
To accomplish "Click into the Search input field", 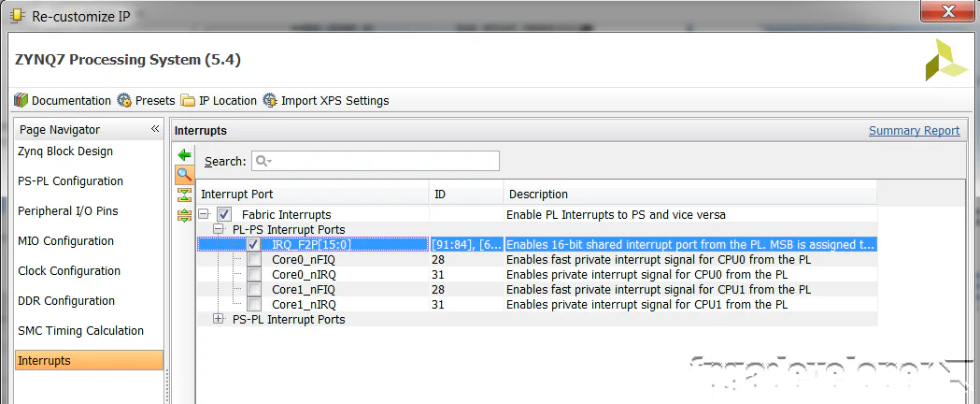I will 375,162.
